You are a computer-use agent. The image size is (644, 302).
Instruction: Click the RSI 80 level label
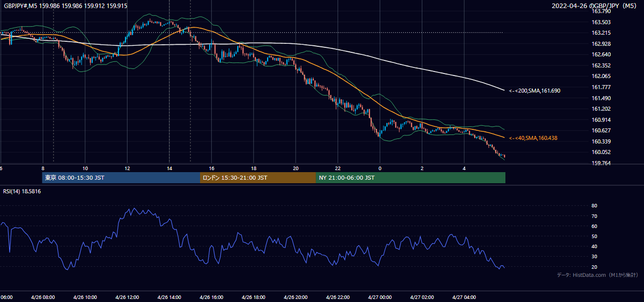click(x=595, y=206)
